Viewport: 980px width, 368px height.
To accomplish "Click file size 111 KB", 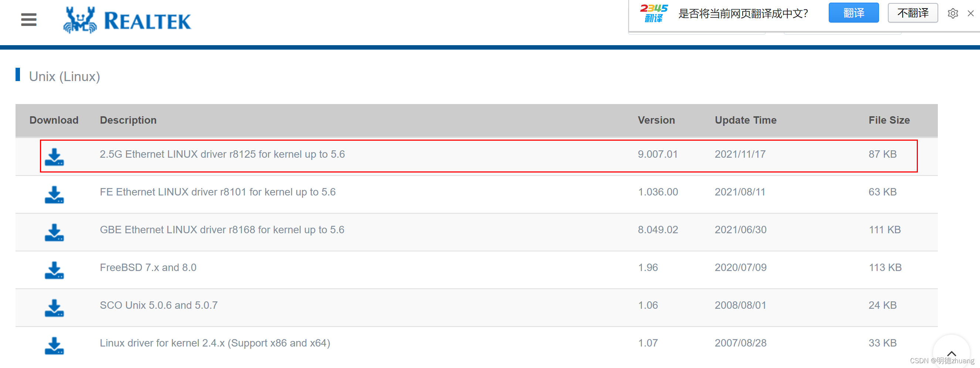I will pyautogui.click(x=885, y=229).
